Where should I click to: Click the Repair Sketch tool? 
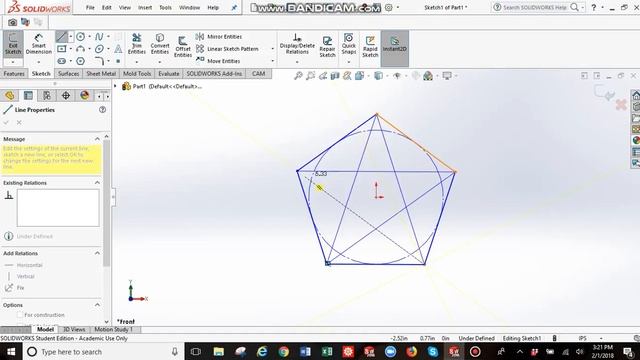[x=327, y=46]
